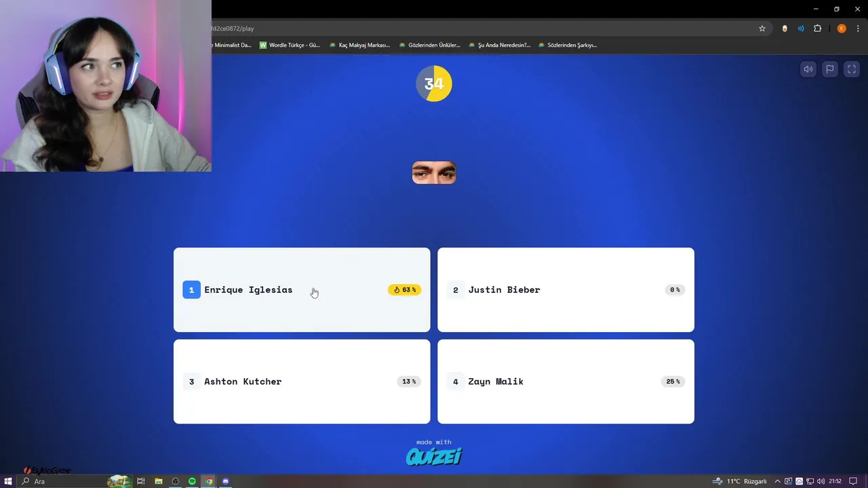Enter fullscreen mode in the quiz
The width and height of the screenshot is (868, 488).
[852, 69]
